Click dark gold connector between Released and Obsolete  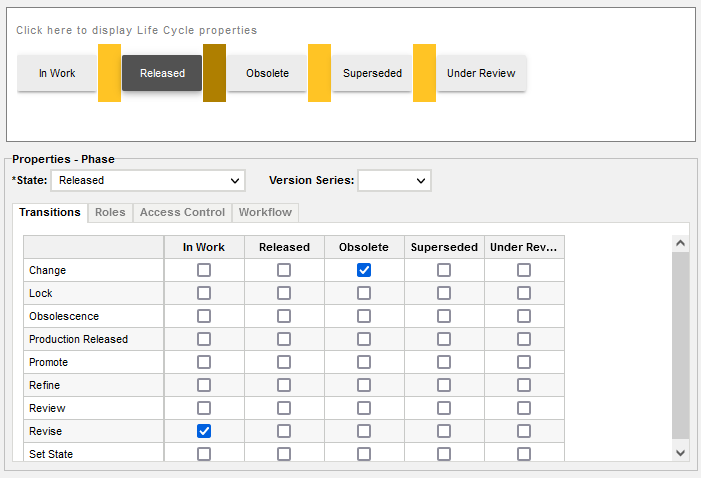point(214,73)
